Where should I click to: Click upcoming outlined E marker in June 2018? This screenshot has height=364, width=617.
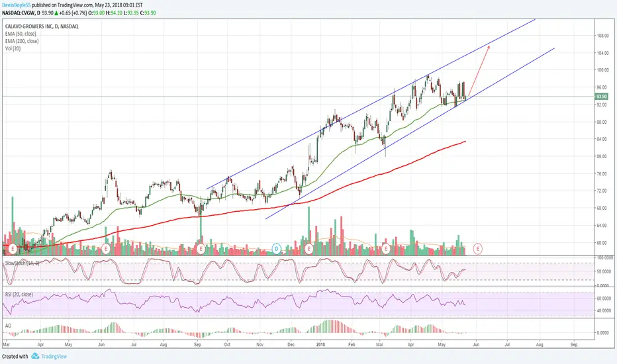point(478,249)
